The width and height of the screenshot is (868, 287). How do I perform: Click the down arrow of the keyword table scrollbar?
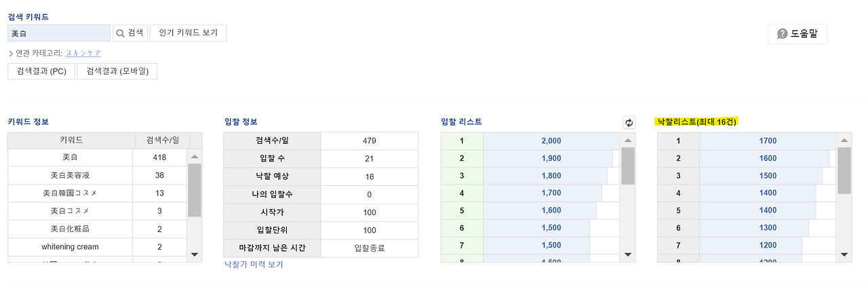point(195,254)
